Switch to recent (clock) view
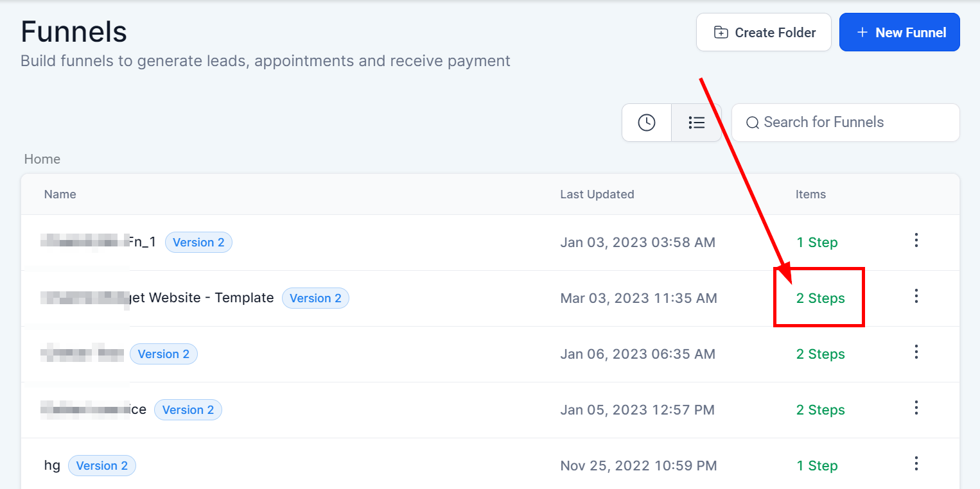 click(647, 122)
